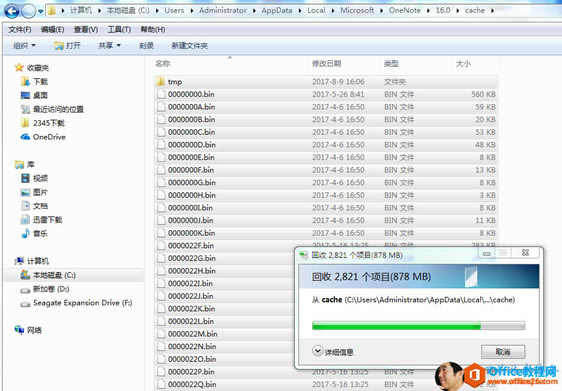562x391 pixels.
Task: Minimize the recycle progress dialog
Action: [486, 253]
